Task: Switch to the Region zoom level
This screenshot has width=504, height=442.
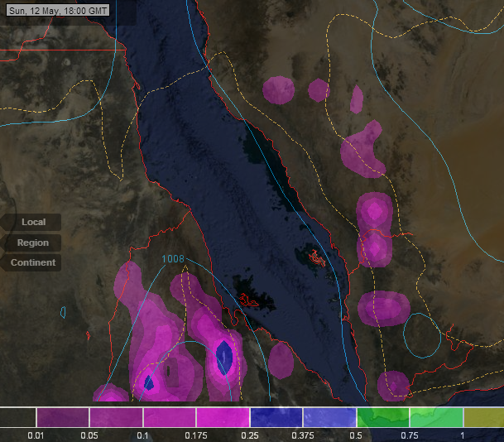Action: tap(31, 243)
